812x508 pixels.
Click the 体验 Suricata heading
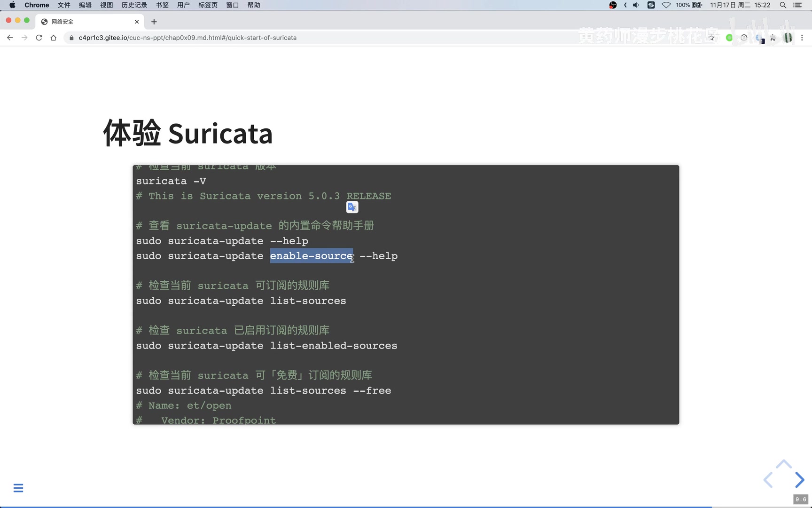coord(187,133)
